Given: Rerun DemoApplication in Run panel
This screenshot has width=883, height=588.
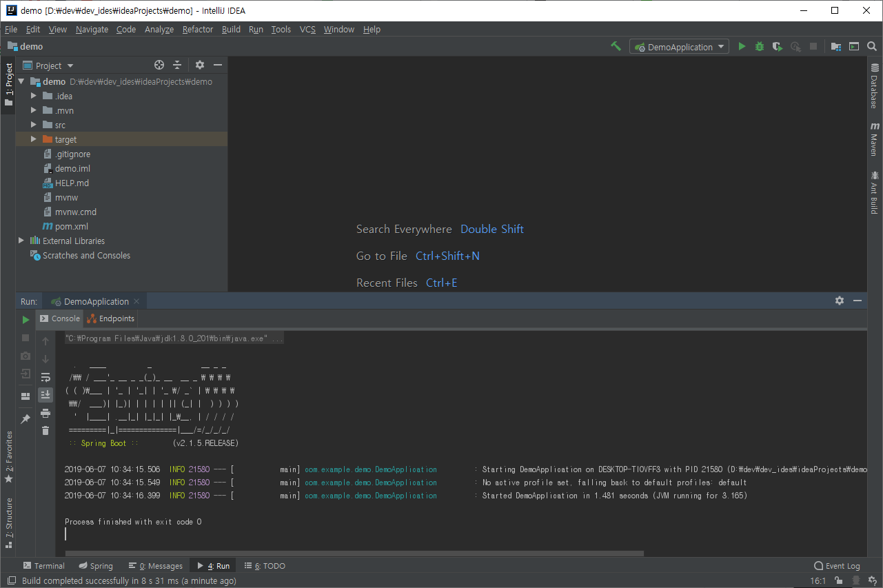Looking at the screenshot, I should coord(26,320).
